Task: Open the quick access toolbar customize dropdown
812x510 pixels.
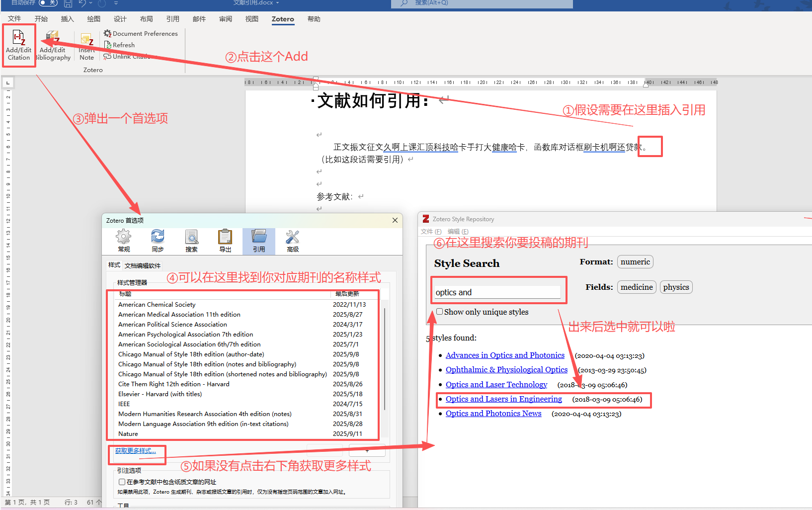Action: 116,3
